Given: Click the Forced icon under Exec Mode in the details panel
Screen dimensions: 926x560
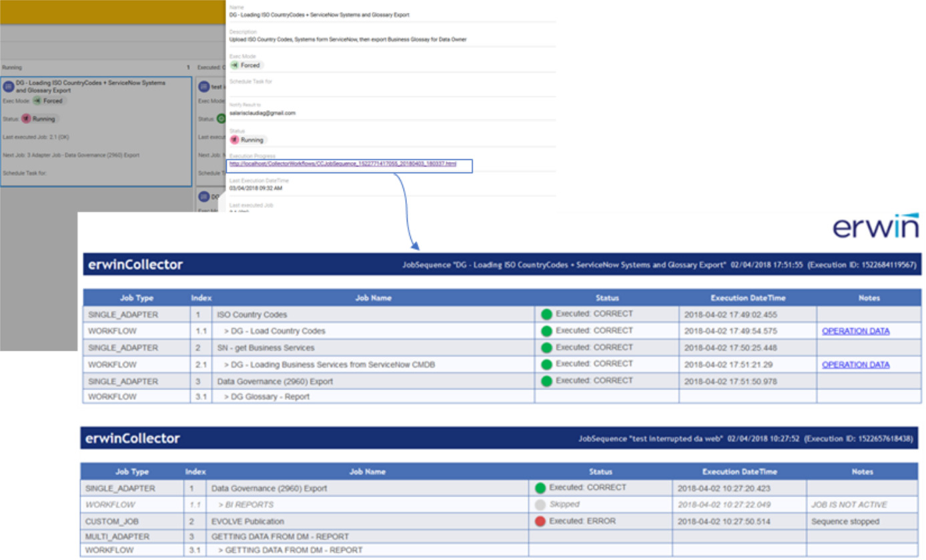Looking at the screenshot, I should point(235,65).
